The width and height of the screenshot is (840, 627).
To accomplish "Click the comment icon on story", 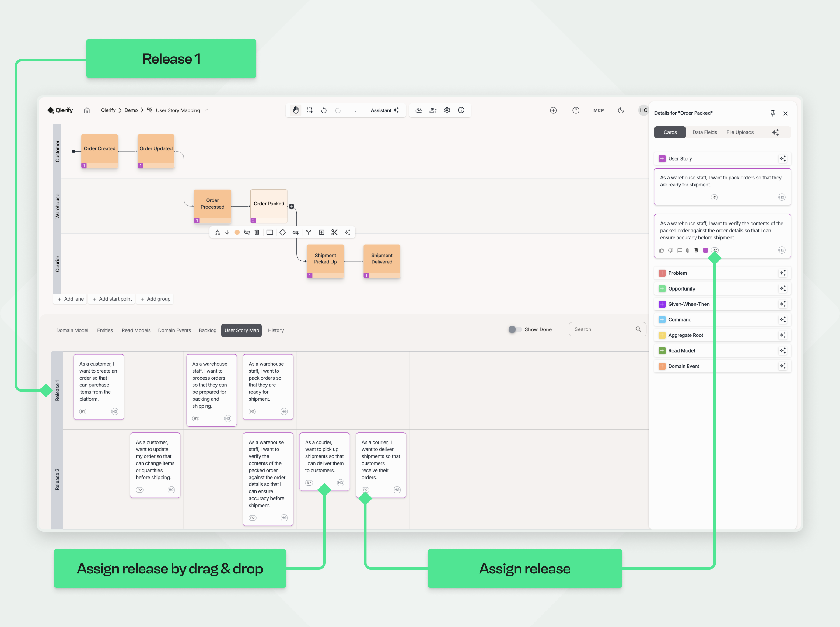I will click(x=680, y=250).
